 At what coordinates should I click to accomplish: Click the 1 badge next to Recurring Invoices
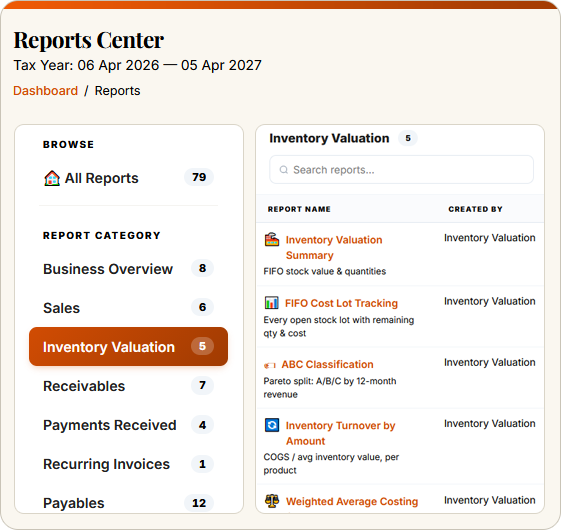pyautogui.click(x=203, y=464)
